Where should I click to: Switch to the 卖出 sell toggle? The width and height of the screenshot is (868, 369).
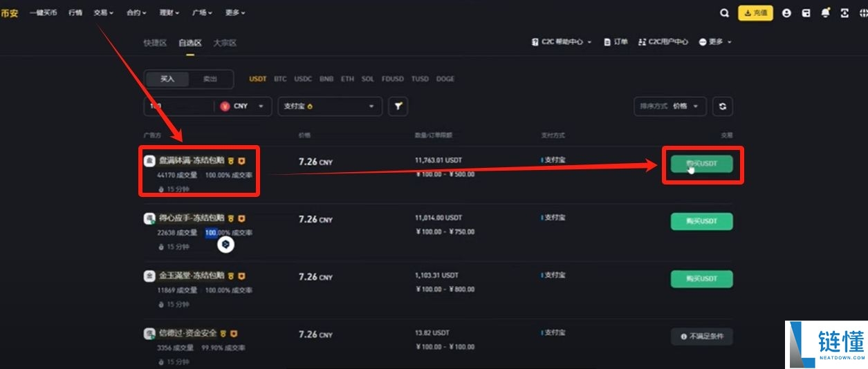pyautogui.click(x=210, y=79)
